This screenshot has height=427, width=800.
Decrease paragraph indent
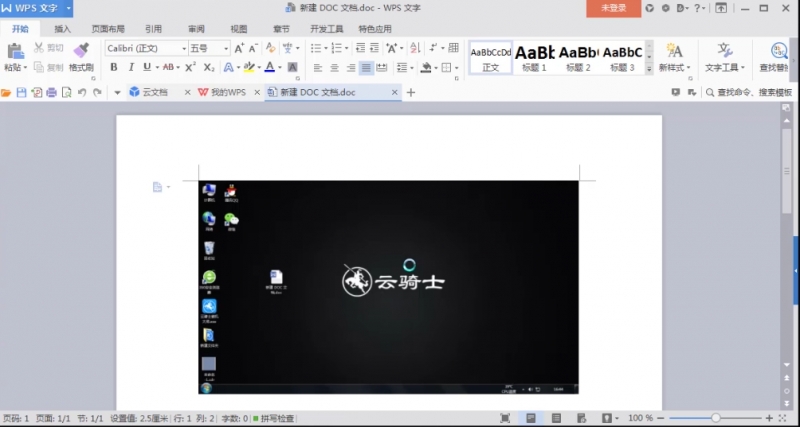360,48
